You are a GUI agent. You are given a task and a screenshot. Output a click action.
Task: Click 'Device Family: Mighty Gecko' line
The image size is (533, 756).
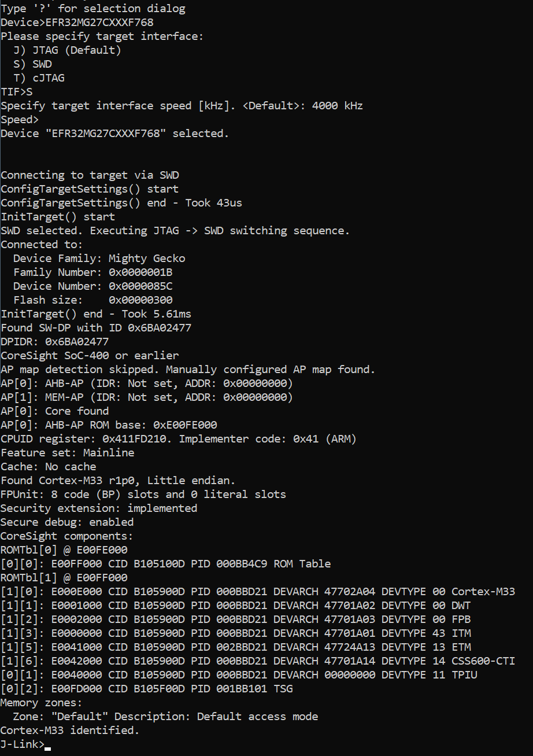99,259
